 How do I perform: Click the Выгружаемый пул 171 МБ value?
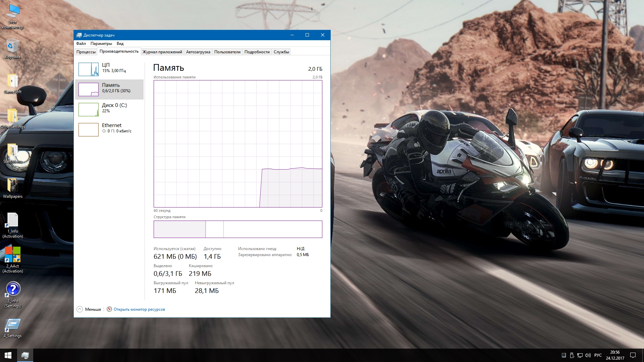click(x=165, y=291)
